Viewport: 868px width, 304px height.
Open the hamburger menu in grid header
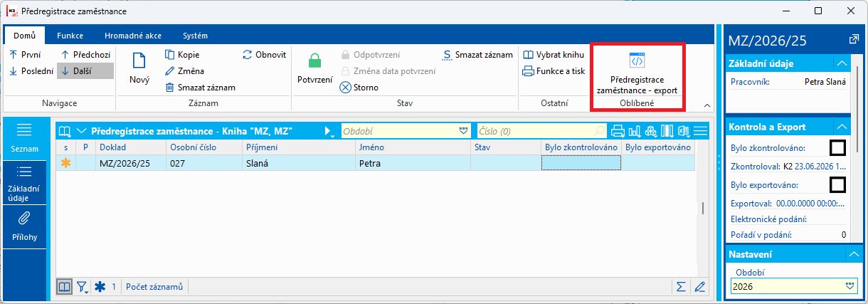701,131
